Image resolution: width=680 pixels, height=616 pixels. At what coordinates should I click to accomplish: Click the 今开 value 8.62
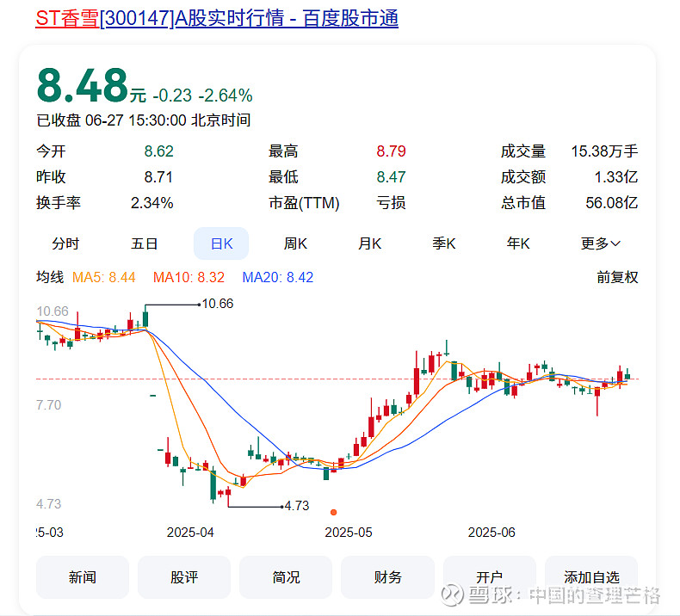(158, 151)
